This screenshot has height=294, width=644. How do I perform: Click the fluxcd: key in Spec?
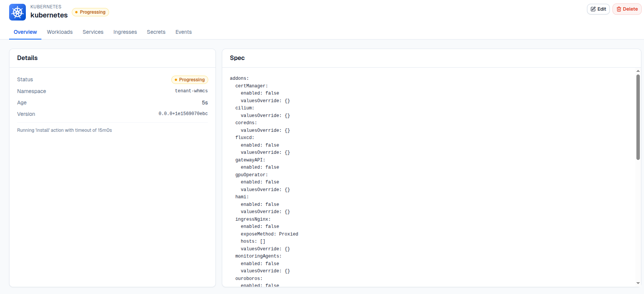pos(245,138)
